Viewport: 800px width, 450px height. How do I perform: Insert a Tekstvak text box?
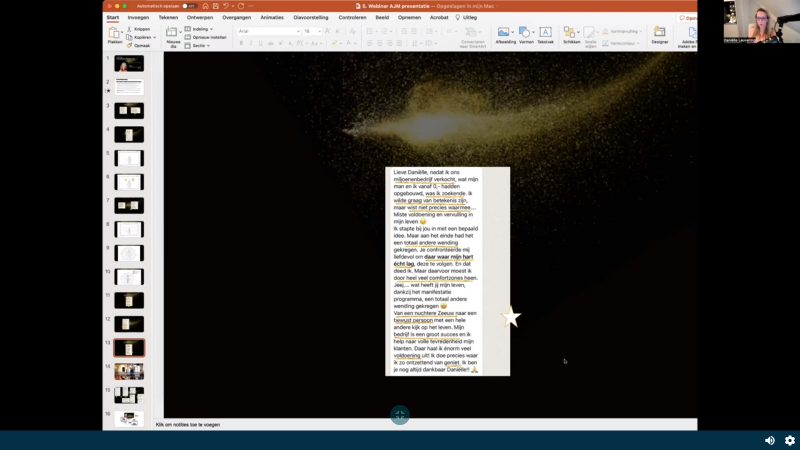[x=545, y=34]
